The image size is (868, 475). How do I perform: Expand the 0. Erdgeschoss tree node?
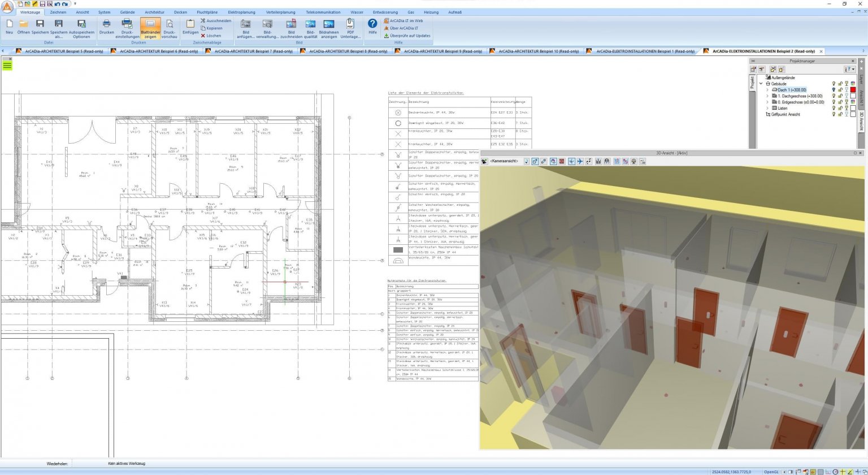(x=767, y=102)
